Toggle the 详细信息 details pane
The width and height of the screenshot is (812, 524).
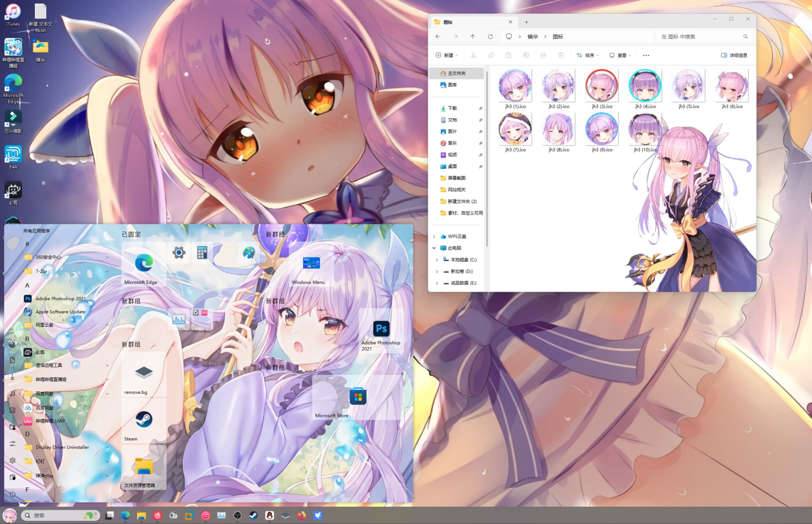734,55
